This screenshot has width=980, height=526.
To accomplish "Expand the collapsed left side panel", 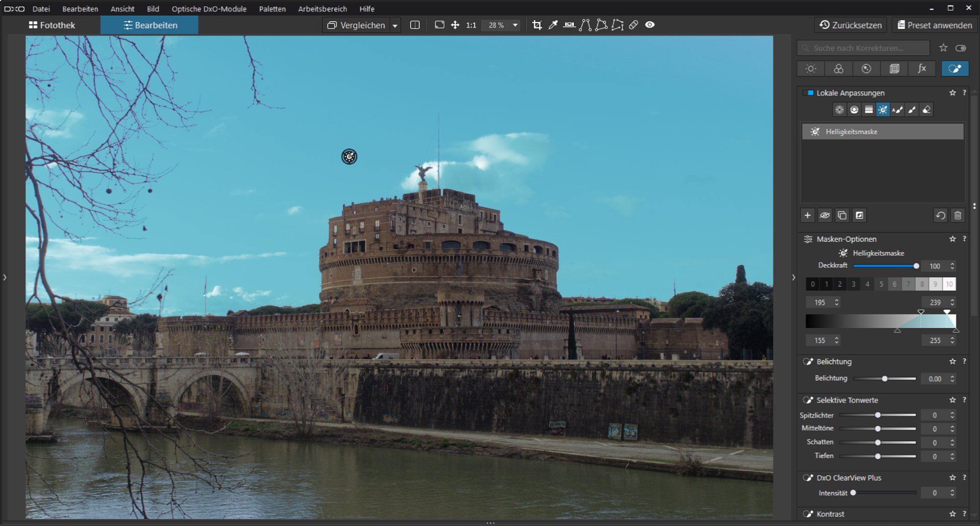I will [5, 277].
